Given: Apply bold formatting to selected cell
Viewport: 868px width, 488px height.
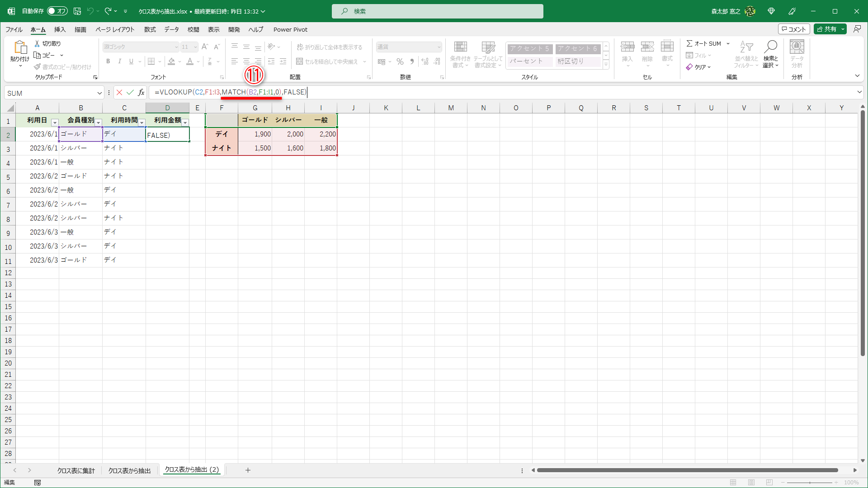Looking at the screenshot, I should (x=108, y=61).
